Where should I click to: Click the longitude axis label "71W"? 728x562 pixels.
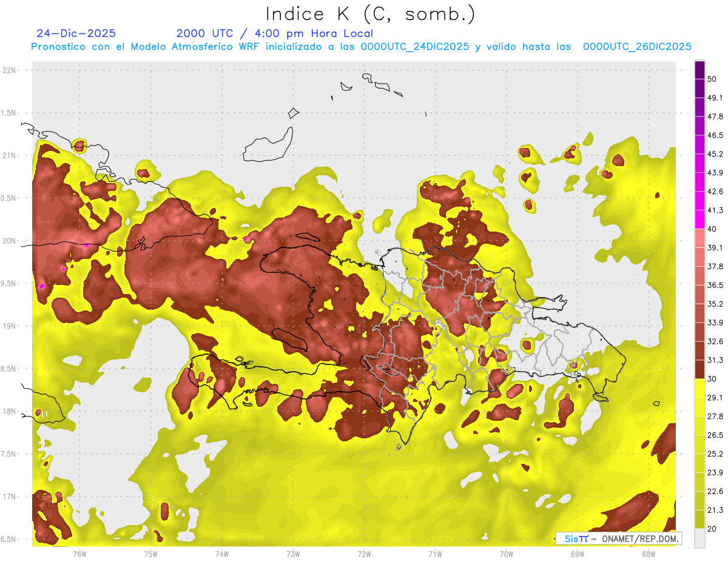coord(435,554)
